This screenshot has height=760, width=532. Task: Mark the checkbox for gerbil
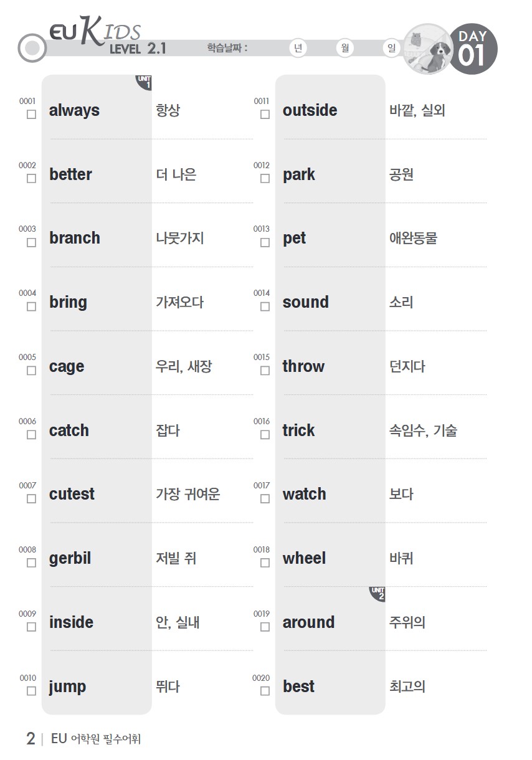pos(31,563)
